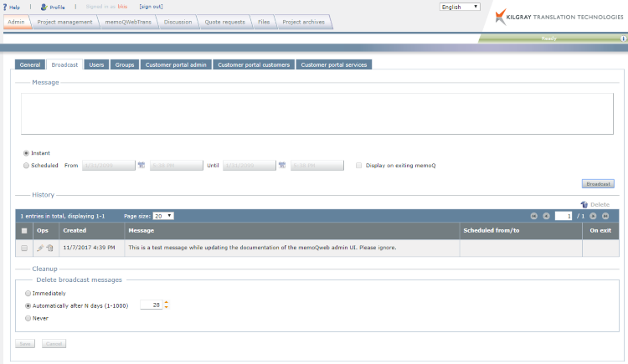Click the Help question mark icon
The width and height of the screenshot is (628, 364).
(x=5, y=7)
